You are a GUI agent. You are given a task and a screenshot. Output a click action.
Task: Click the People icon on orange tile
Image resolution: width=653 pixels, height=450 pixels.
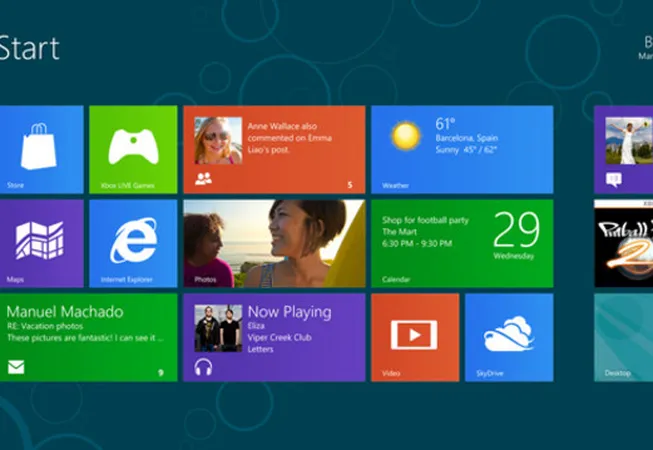click(x=203, y=179)
